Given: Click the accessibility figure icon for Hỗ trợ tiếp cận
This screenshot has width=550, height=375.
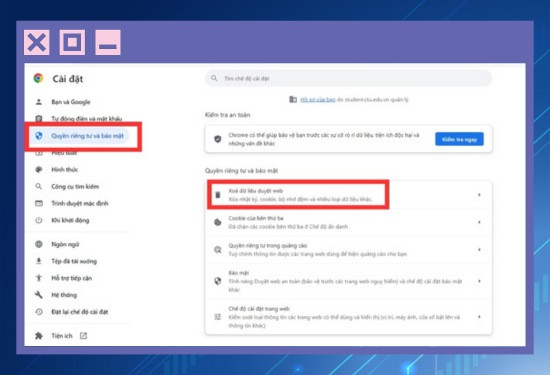Looking at the screenshot, I should pyautogui.click(x=39, y=278).
